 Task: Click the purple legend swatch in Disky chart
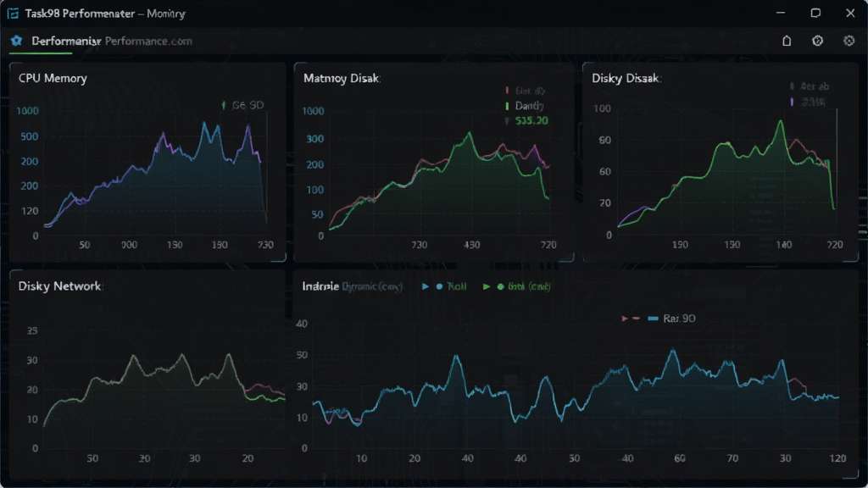pyautogui.click(x=792, y=102)
